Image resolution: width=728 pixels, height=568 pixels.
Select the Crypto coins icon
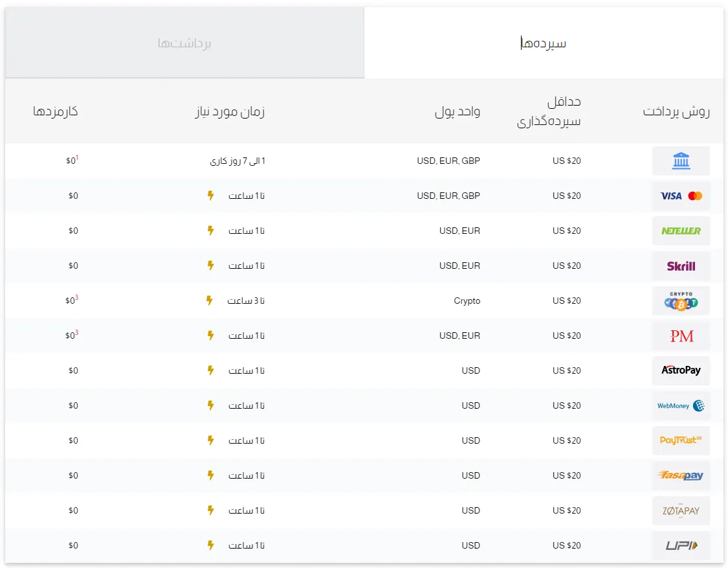point(681,301)
